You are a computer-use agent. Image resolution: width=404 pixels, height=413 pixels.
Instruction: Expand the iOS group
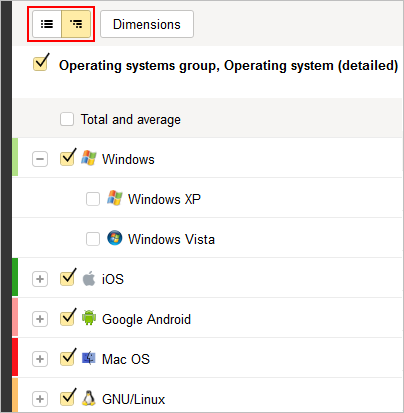pos(40,279)
